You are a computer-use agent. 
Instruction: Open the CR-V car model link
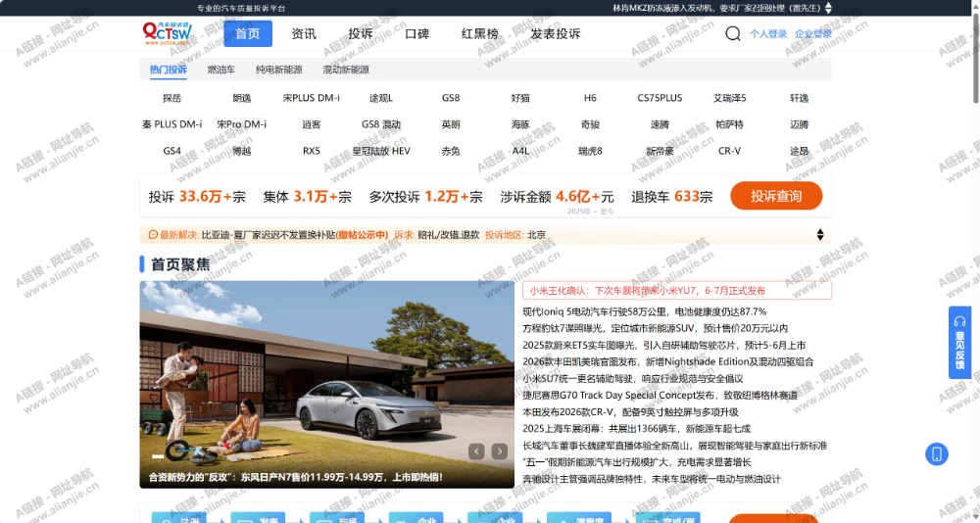pos(729,151)
